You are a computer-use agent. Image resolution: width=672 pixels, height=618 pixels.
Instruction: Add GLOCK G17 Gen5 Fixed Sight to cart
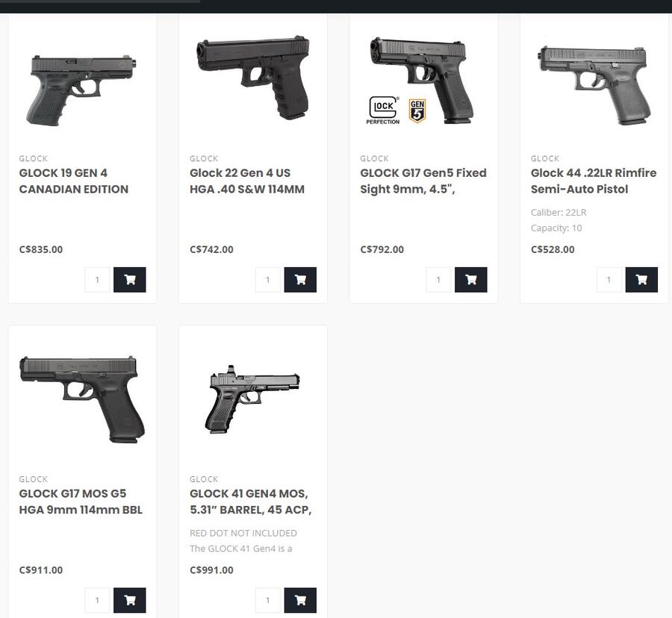(470, 280)
